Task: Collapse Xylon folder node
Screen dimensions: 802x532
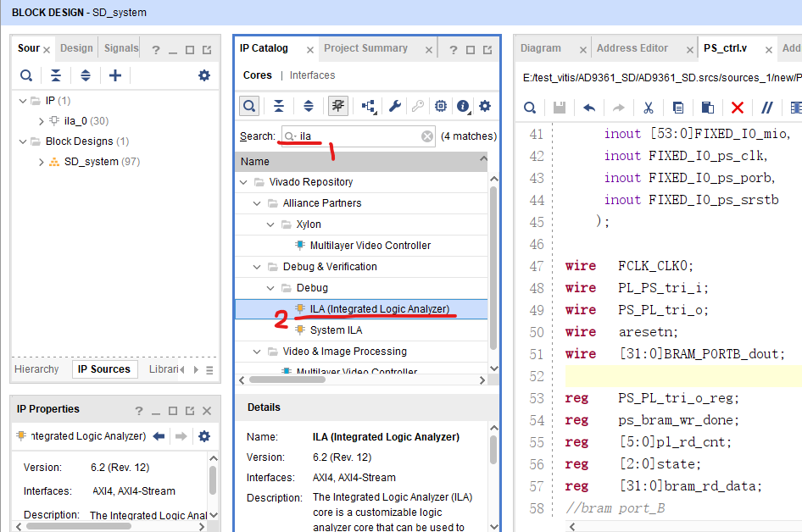Action: point(270,224)
